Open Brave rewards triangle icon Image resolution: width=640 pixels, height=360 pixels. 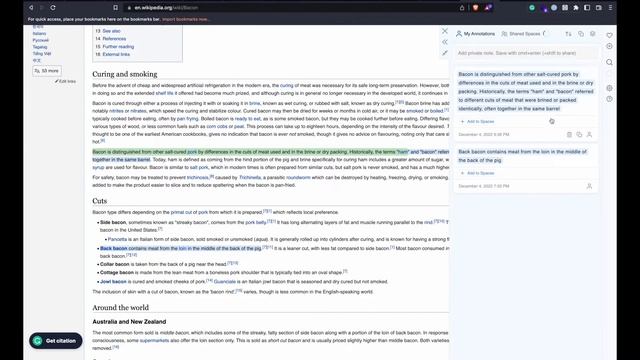(x=488, y=7)
